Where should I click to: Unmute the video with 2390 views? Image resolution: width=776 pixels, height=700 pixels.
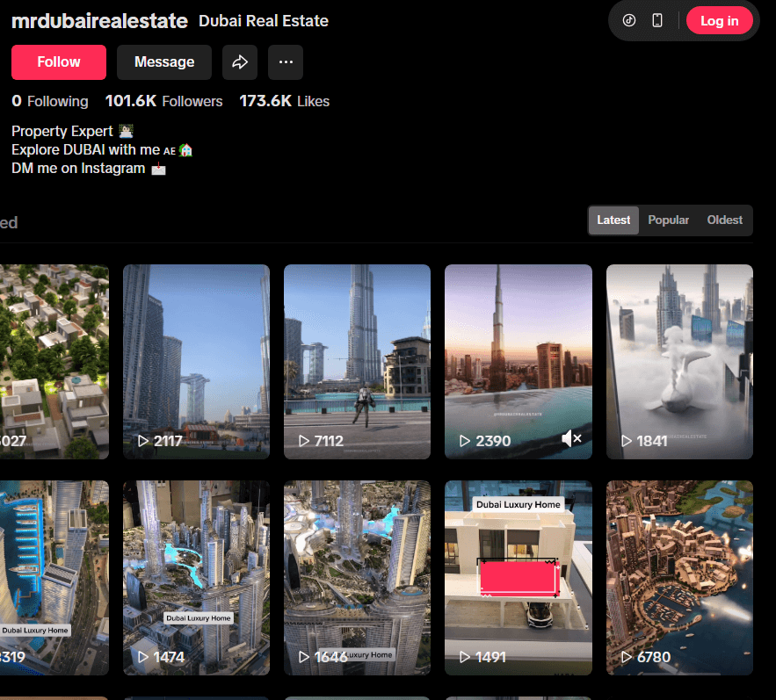(571, 438)
